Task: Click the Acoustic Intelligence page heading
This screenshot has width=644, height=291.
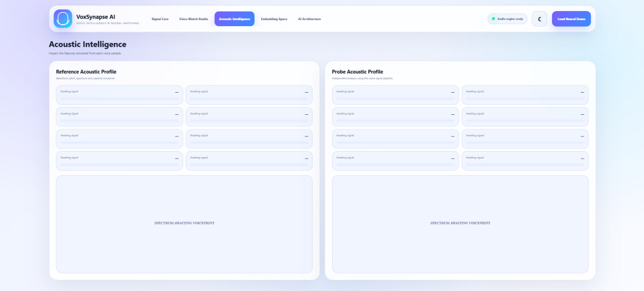Action: (x=88, y=44)
